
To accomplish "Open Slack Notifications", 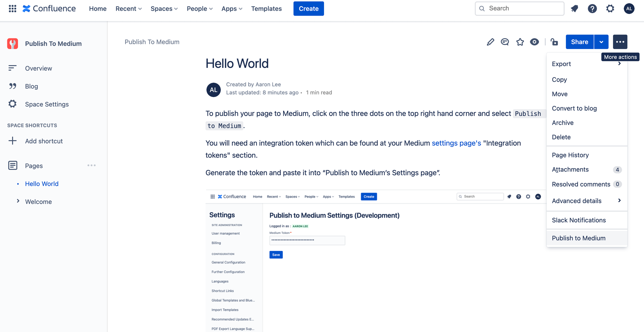I will pyautogui.click(x=587, y=220).
